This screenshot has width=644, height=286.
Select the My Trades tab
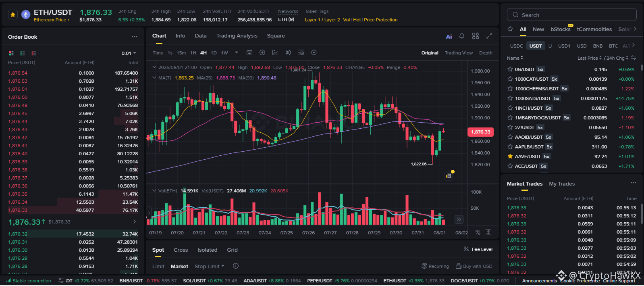tap(562, 184)
